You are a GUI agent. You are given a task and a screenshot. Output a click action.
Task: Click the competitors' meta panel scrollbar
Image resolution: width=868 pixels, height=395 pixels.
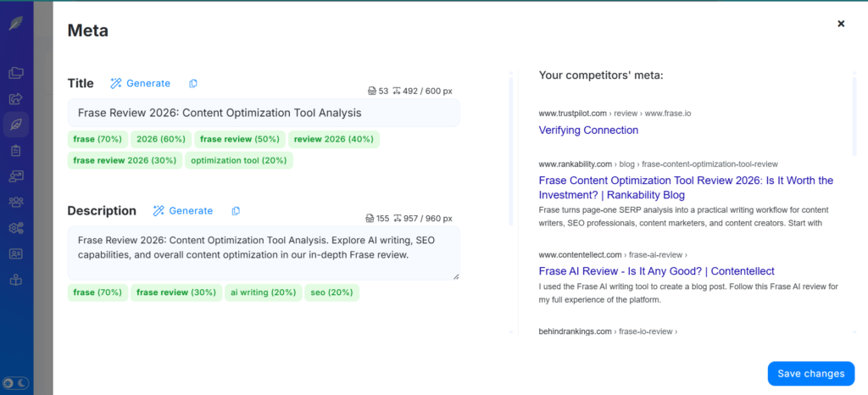click(854, 116)
